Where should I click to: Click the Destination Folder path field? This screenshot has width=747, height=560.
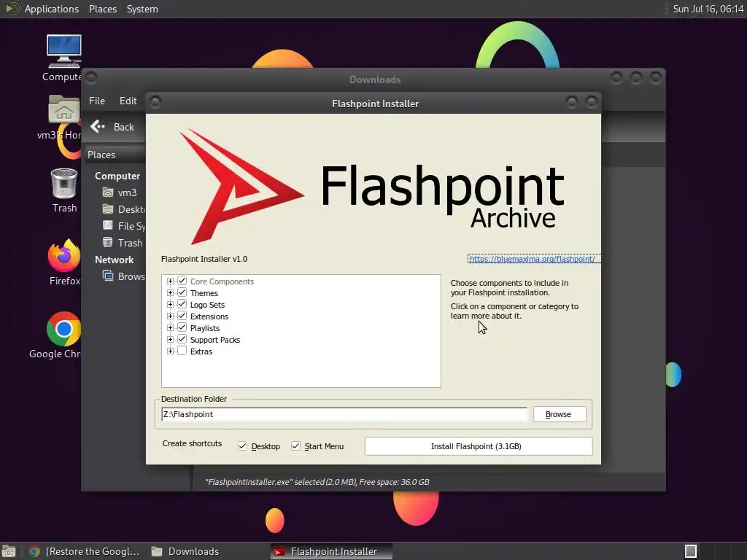click(344, 414)
